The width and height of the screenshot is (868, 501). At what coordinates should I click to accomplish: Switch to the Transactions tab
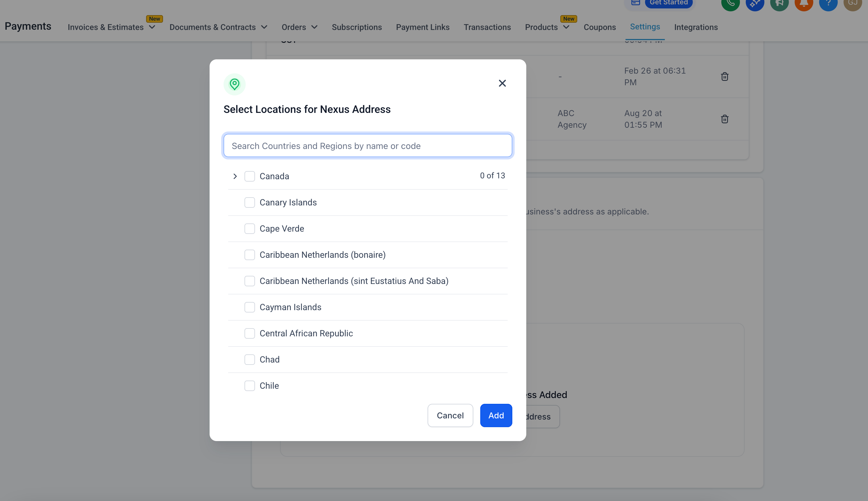pyautogui.click(x=487, y=27)
